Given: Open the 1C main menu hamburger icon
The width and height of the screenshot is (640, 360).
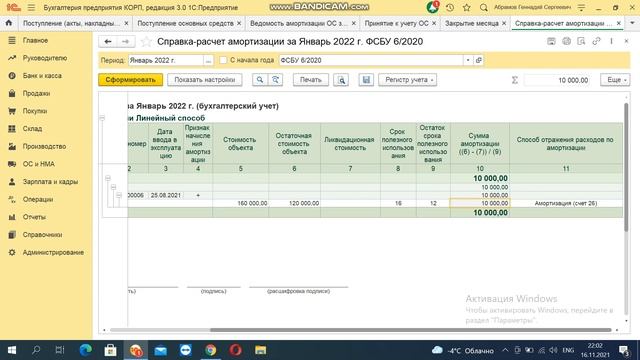Looking at the screenshot, I should (31, 7).
